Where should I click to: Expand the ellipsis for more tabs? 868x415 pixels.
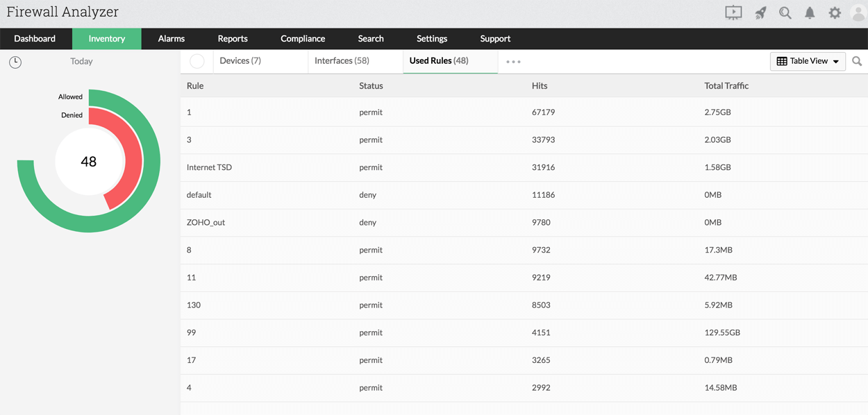512,61
